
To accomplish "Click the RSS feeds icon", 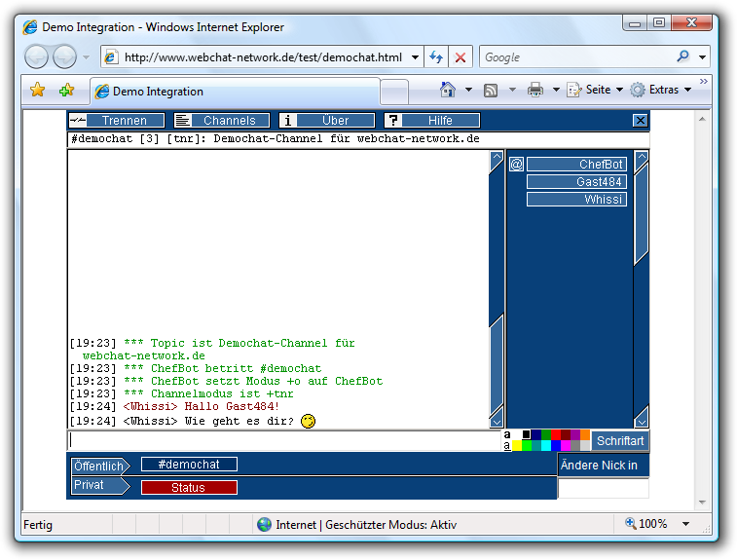I will point(491,90).
